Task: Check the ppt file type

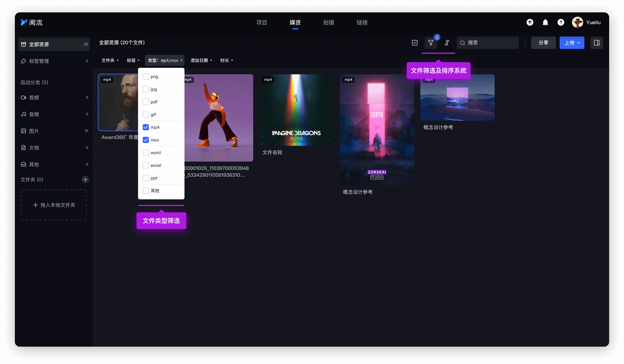Action: (x=146, y=178)
